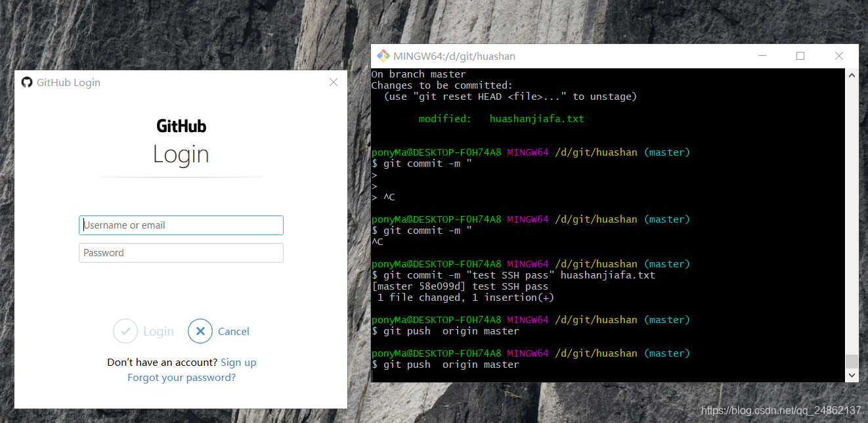
Task: Click the Login checkmark circle icon
Action: (125, 331)
